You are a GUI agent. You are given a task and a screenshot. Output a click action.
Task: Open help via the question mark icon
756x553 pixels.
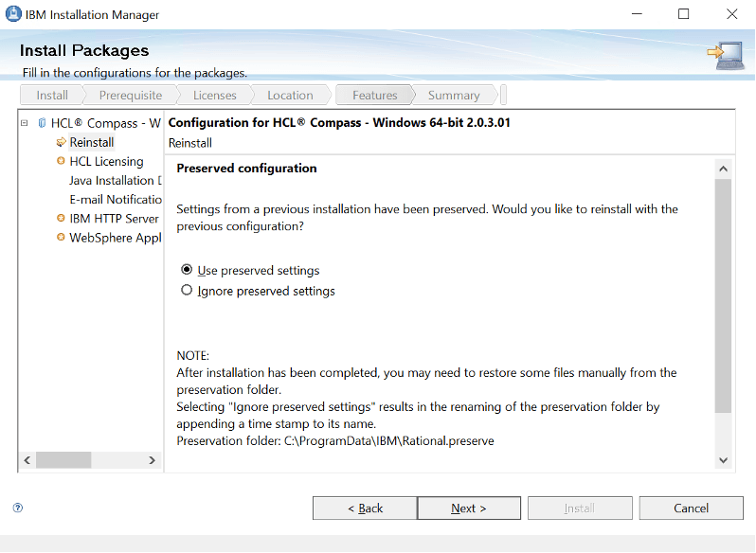pos(18,508)
